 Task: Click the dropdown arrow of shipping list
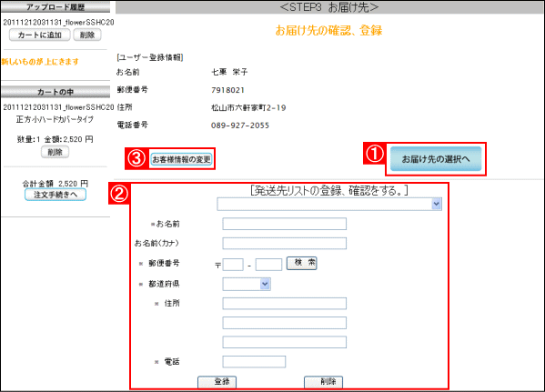pos(437,204)
